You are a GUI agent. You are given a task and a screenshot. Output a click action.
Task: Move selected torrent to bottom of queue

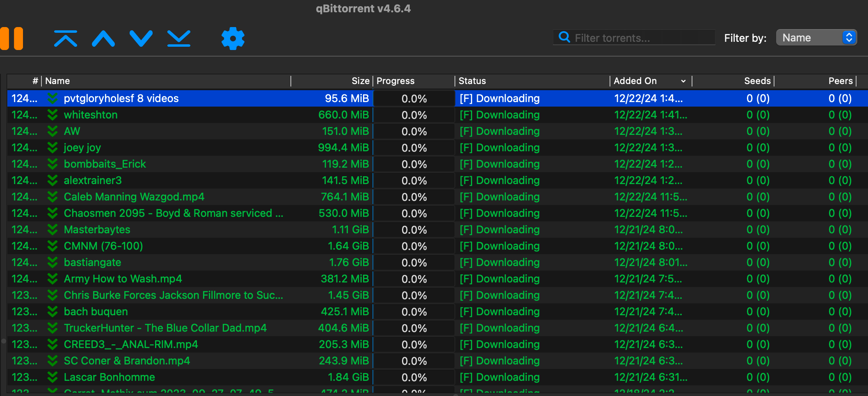pos(179,39)
